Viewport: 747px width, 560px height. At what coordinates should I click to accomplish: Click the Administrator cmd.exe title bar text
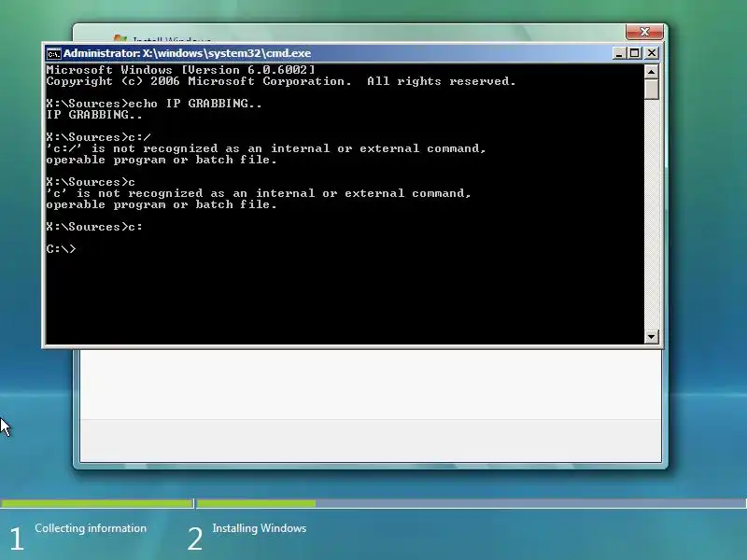tap(188, 53)
